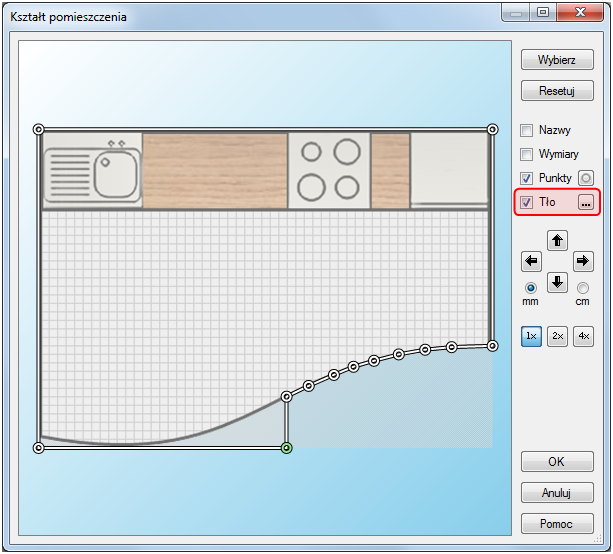Set zoom level to 2x
This screenshot has height=554, width=613.
(558, 337)
